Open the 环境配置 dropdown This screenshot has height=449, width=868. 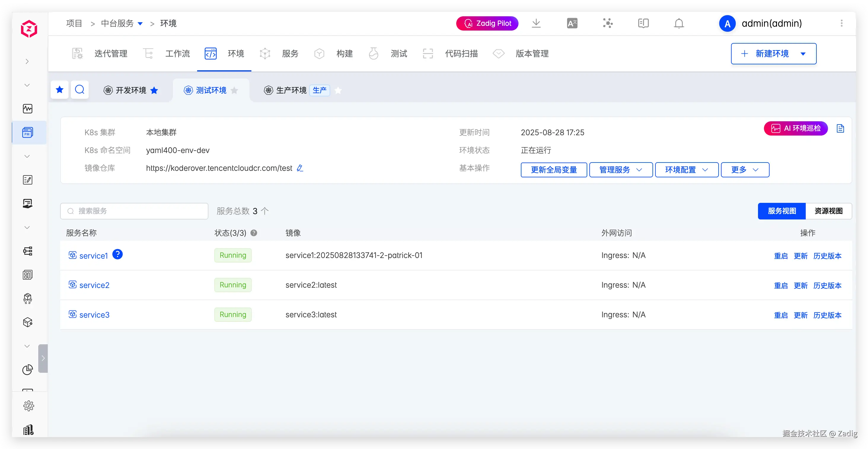[686, 170]
